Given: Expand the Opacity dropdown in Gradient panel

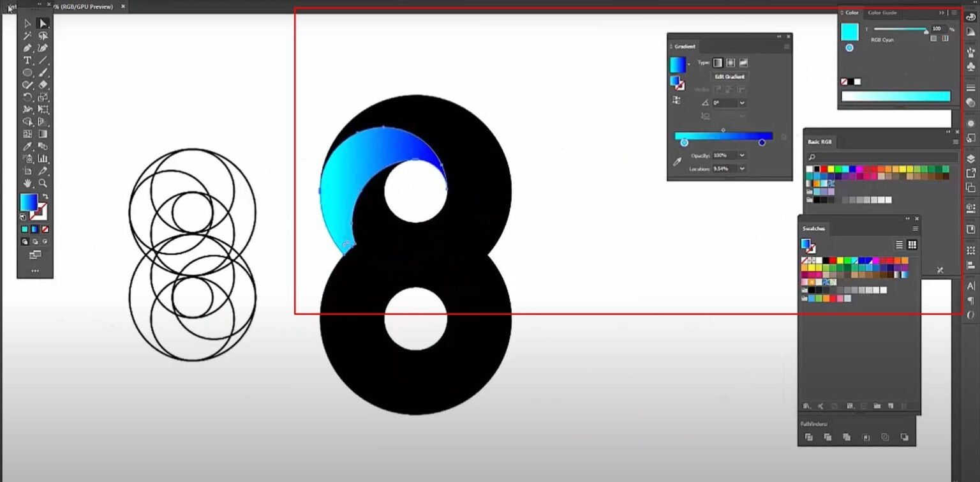Looking at the screenshot, I should (741, 155).
